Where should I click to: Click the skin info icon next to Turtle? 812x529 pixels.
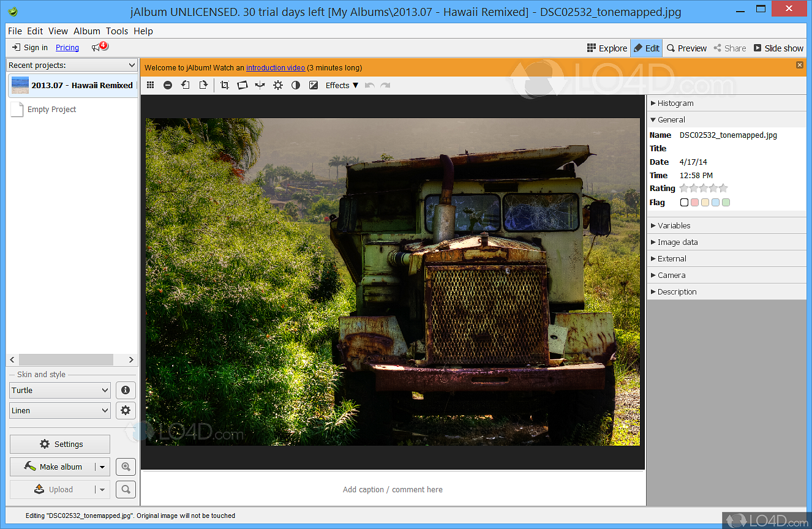(126, 390)
